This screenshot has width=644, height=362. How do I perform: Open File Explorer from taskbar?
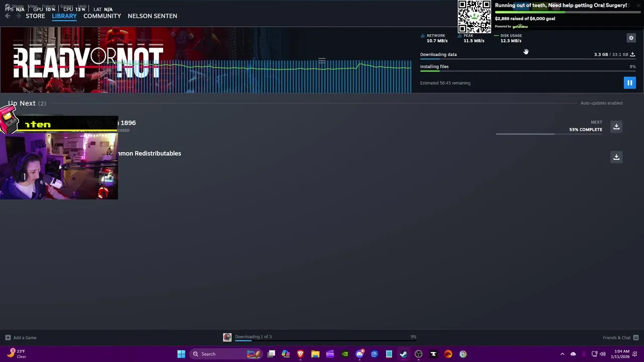[x=315, y=354]
